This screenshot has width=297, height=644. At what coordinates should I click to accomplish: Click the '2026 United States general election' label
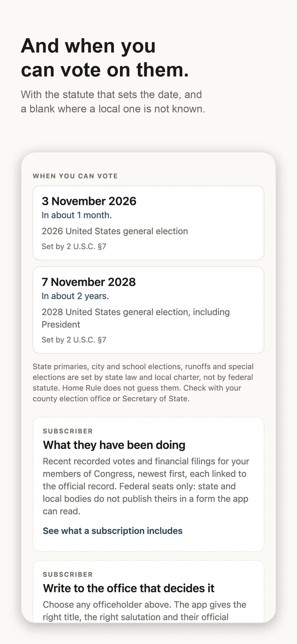click(115, 231)
